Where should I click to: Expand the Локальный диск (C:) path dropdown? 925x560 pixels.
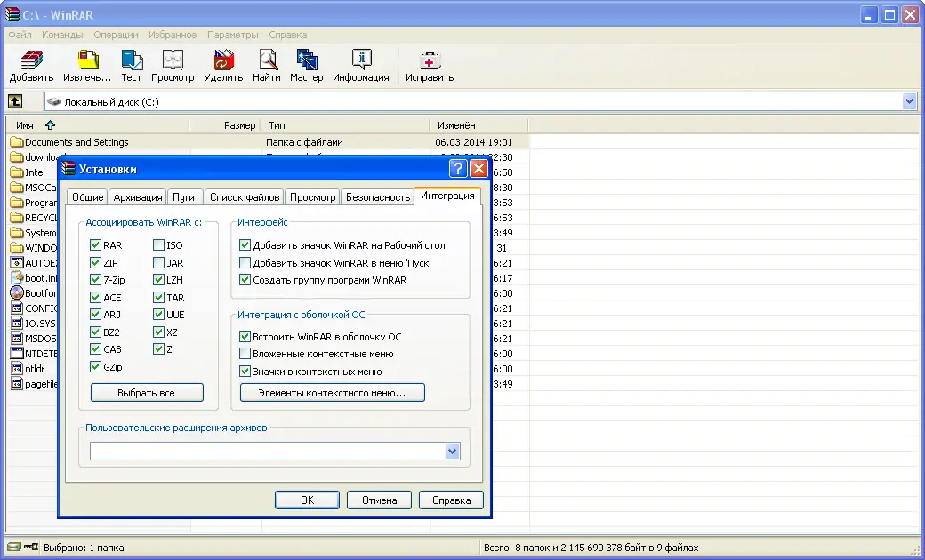tap(909, 101)
